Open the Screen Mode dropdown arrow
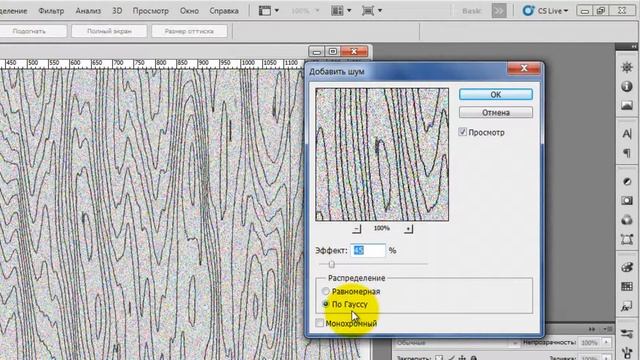The image size is (640, 360). pos(380,11)
